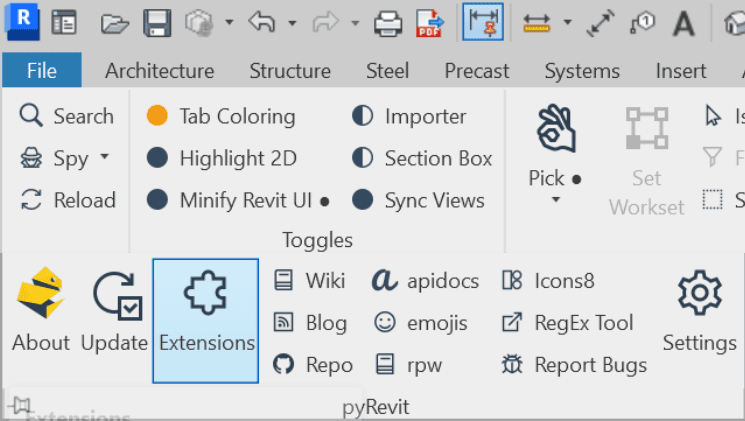745x421 pixels.
Task: Open the Redo history dropdown arrow
Action: (355, 22)
